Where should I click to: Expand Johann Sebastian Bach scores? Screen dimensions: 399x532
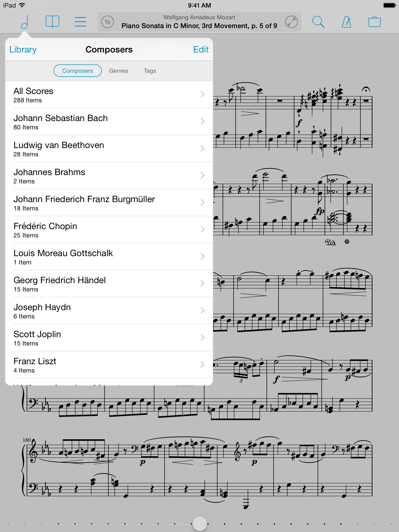pos(109,122)
